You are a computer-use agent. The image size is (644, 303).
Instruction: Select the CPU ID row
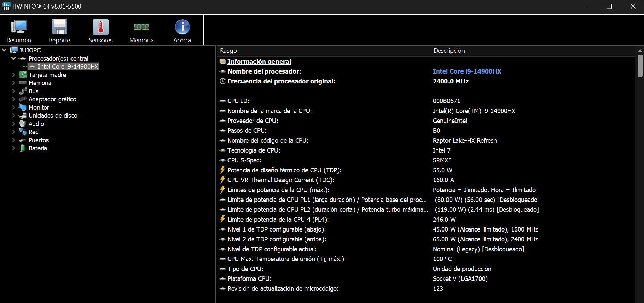[x=426, y=101]
